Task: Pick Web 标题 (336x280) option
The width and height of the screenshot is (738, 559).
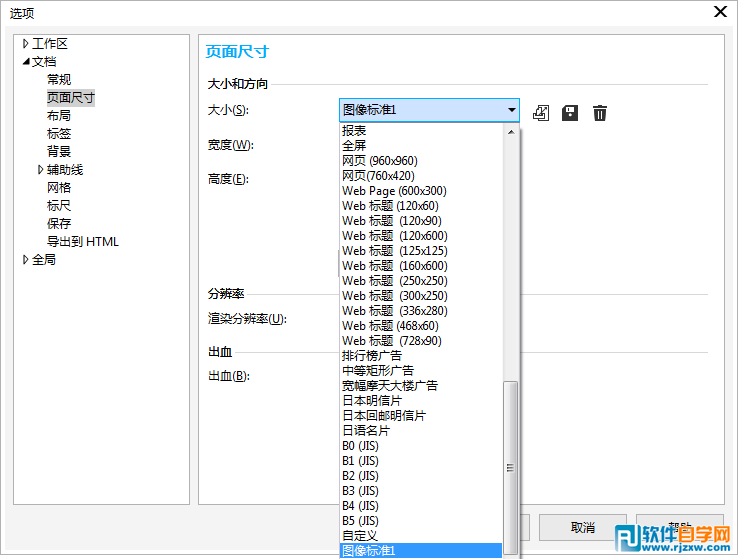Action: (x=421, y=311)
